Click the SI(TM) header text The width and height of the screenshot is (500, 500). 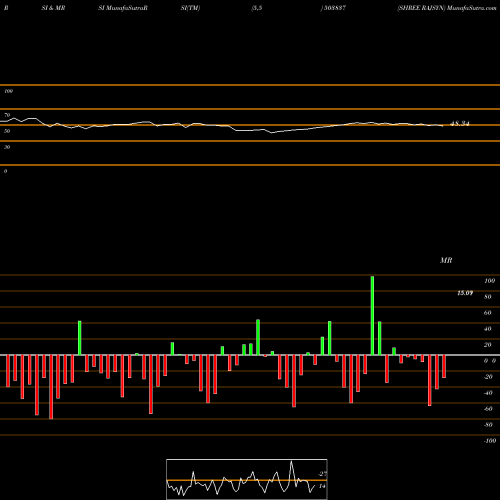click(190, 8)
